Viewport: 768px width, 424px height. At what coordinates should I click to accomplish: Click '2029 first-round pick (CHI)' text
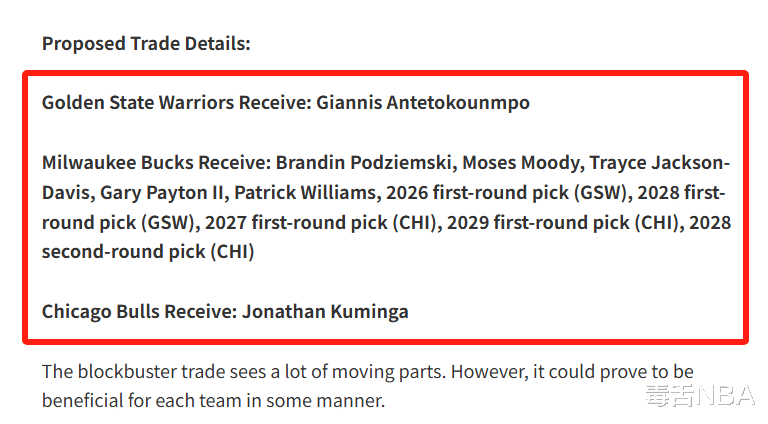[562, 223]
